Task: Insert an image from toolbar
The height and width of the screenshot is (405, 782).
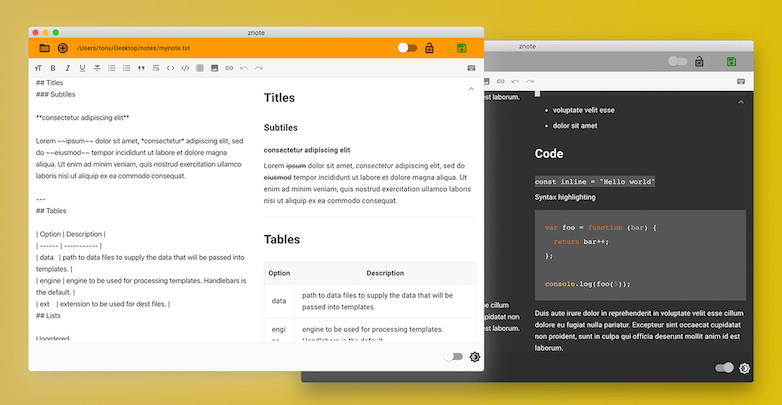Action: pos(214,68)
